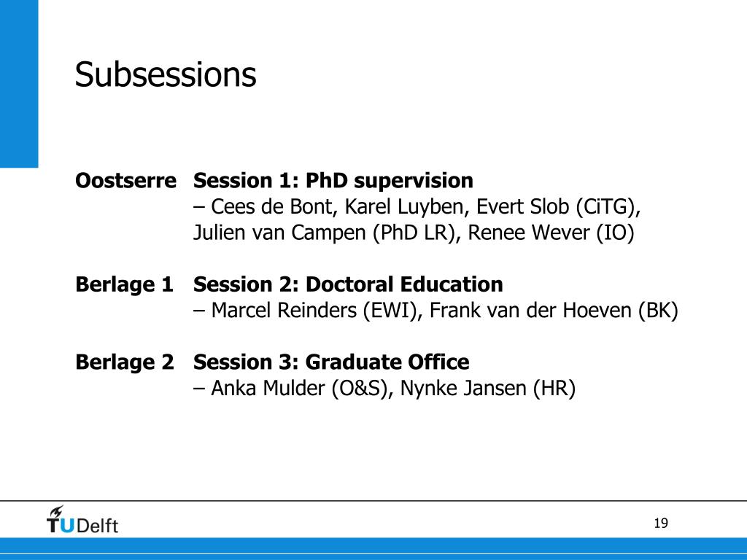Screen dimensions: 747x560
Task: Click Renee Wever (IO) text
Action: 551,233
